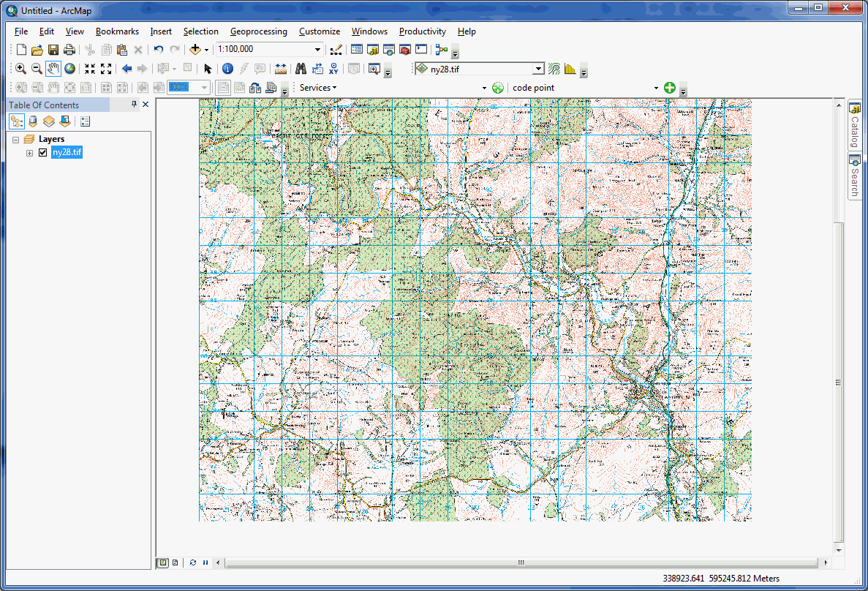Open the Python command window icon
The height and width of the screenshot is (591, 868).
tap(421, 50)
